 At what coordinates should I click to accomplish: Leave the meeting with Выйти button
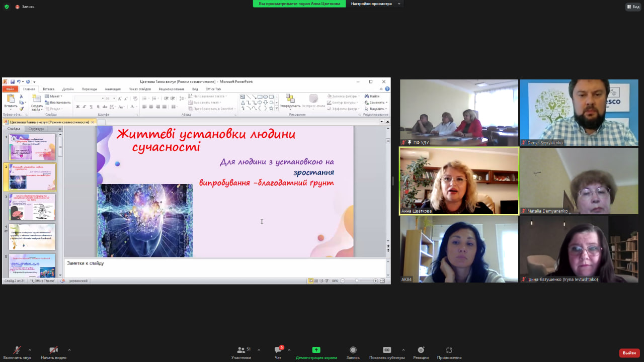(x=629, y=353)
